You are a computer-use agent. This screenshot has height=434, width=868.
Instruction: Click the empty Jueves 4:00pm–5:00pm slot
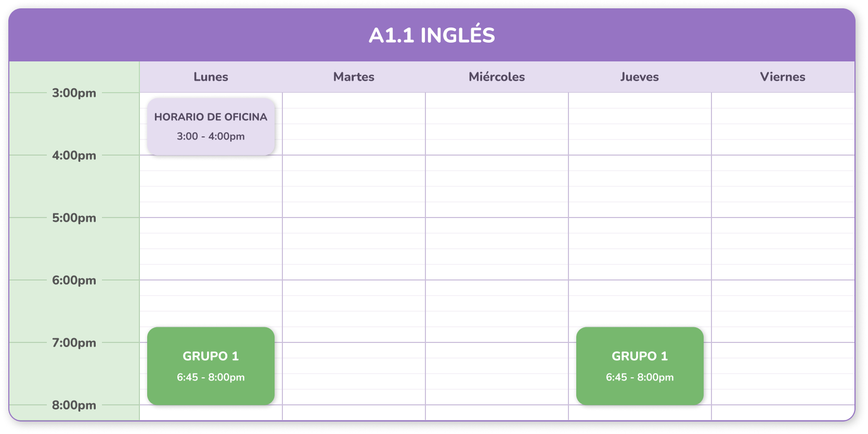(640, 186)
